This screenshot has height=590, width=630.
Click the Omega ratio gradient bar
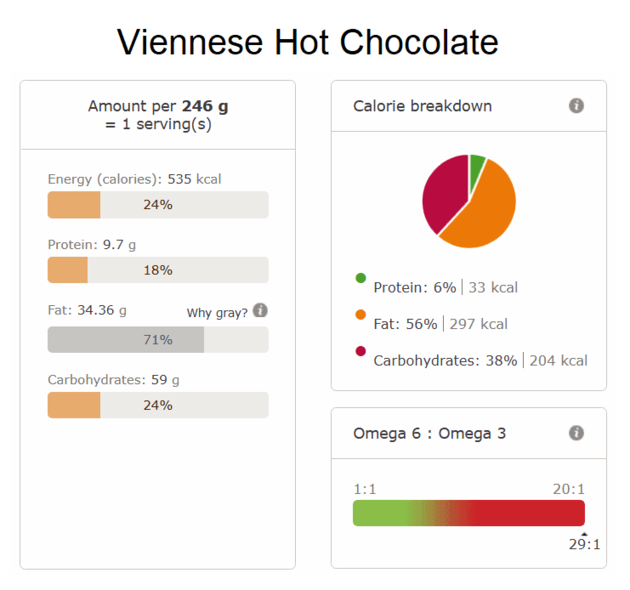pos(468,513)
